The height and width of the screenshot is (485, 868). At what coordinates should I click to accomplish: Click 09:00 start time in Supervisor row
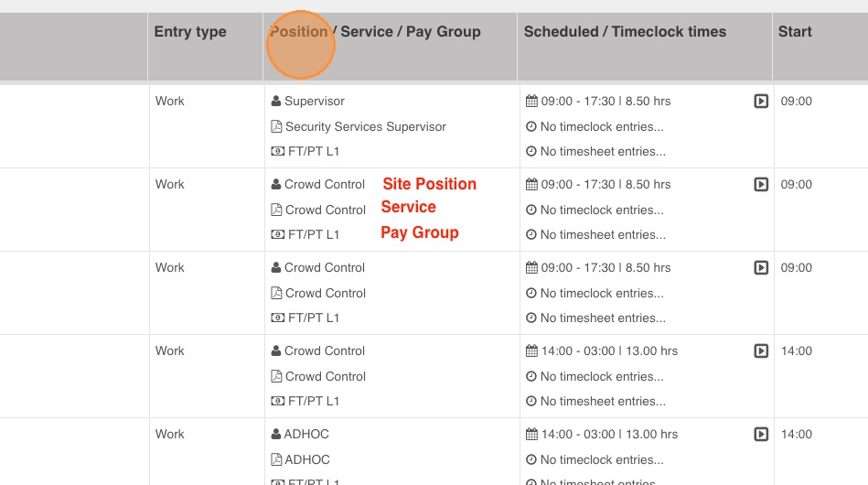tap(796, 102)
